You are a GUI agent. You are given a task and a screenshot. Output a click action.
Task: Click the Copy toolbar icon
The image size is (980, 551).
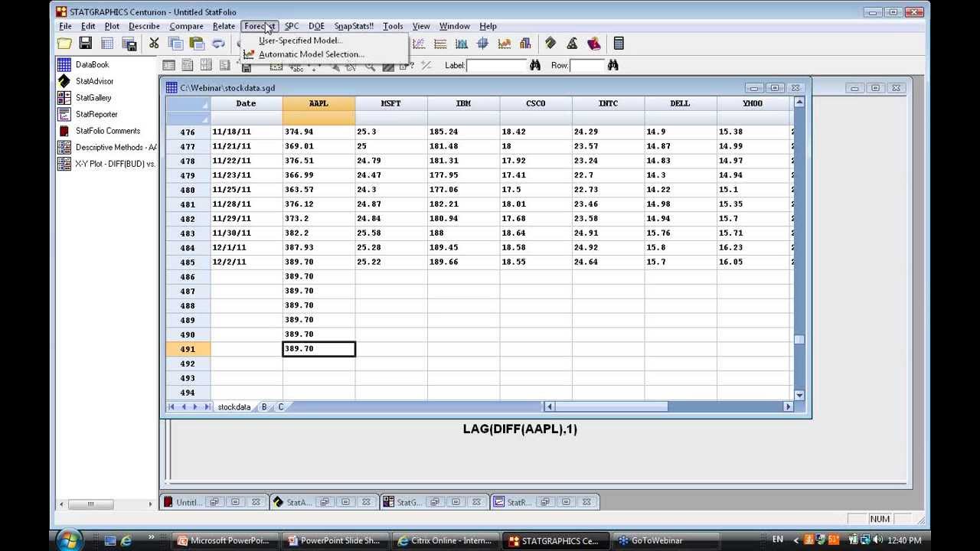click(175, 44)
